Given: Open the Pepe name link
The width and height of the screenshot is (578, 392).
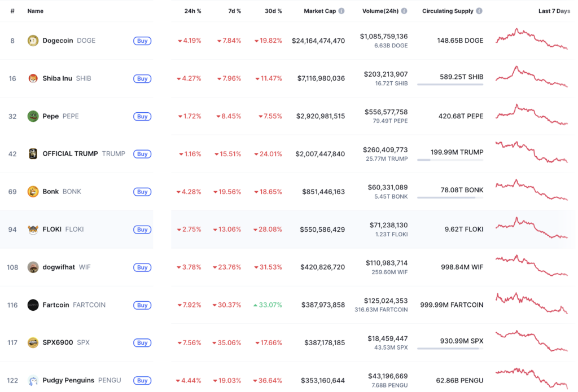Looking at the screenshot, I should (50, 116).
